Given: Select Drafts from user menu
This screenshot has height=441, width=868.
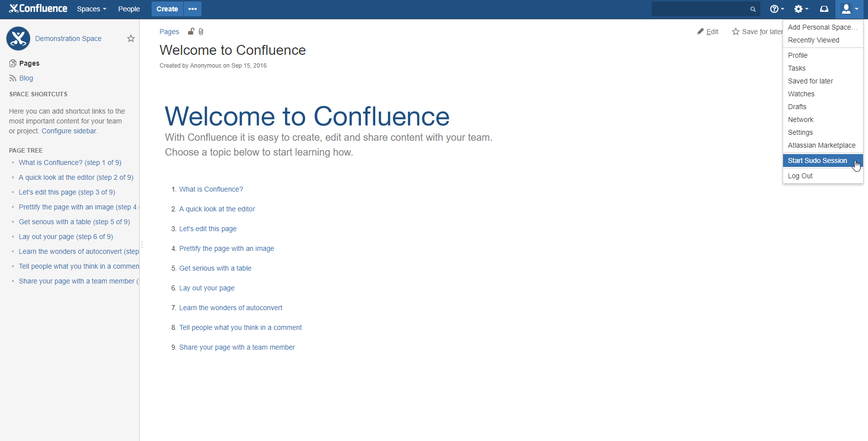Looking at the screenshot, I should [823, 107].
